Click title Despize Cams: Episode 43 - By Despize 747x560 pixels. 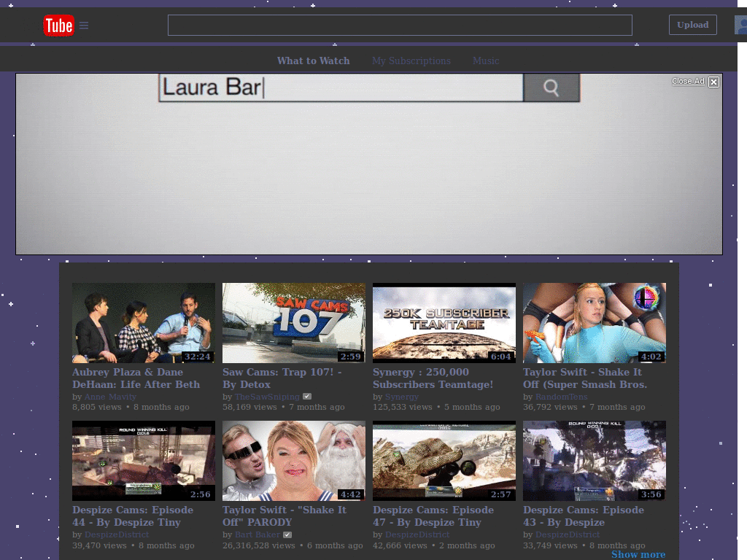584,516
